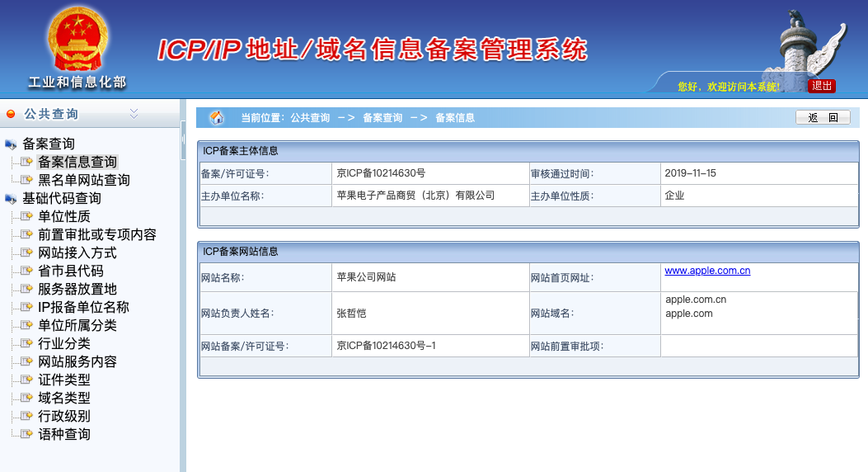
Task: Click the page icon beside IP报备单位名称
Action: (x=26, y=307)
